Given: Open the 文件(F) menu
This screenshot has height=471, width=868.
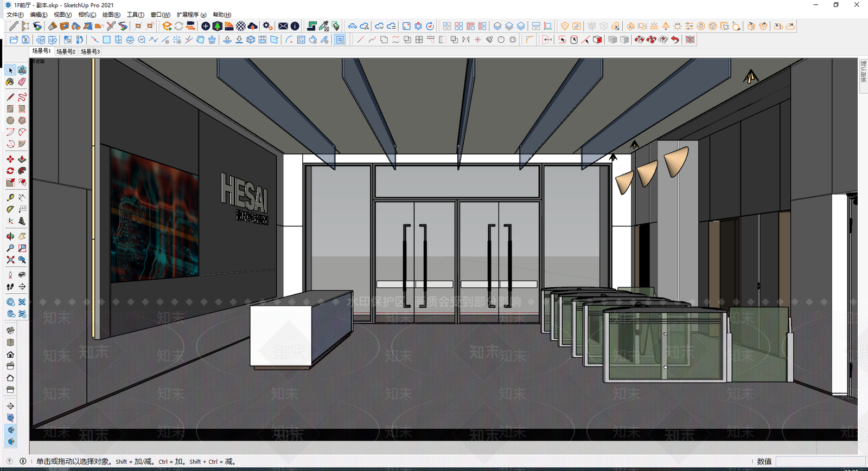Looking at the screenshot, I should tap(15, 15).
